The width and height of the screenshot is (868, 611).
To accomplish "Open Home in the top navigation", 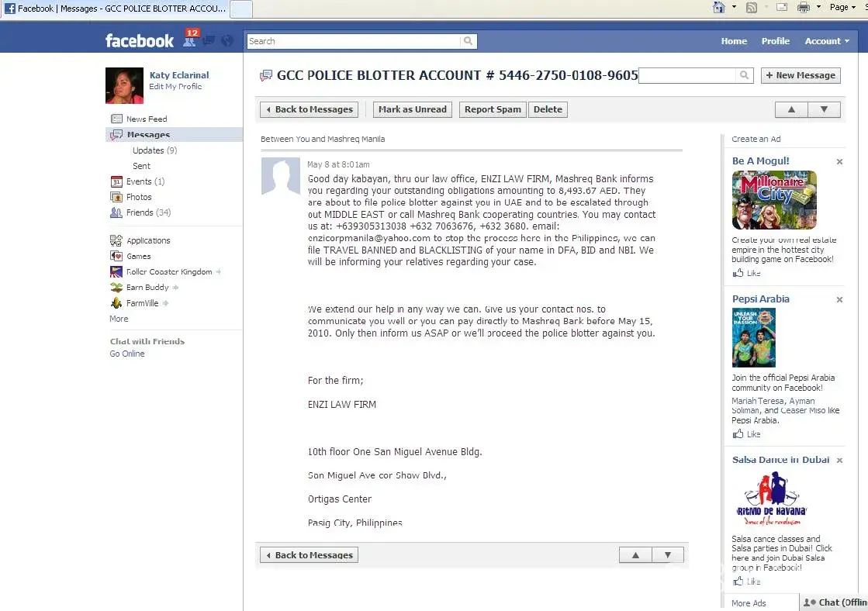I will click(734, 41).
